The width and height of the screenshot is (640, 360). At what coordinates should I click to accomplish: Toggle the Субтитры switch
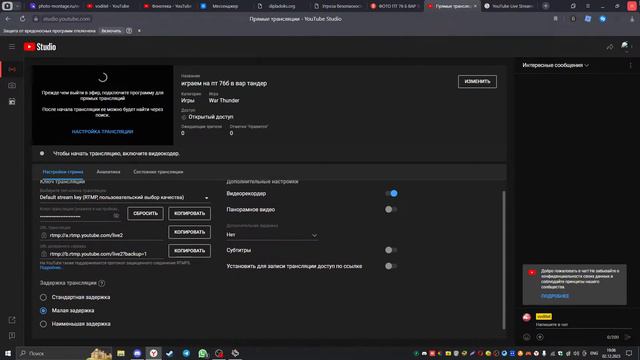(x=391, y=250)
